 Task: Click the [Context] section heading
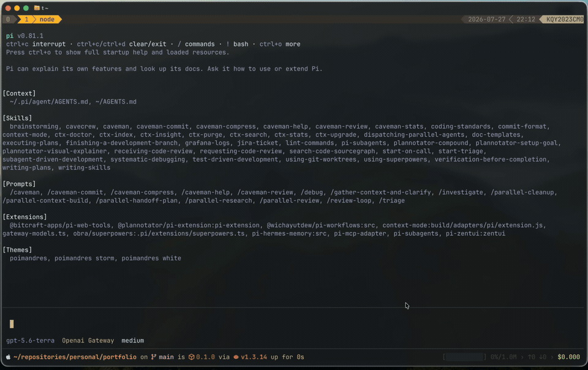19,93
